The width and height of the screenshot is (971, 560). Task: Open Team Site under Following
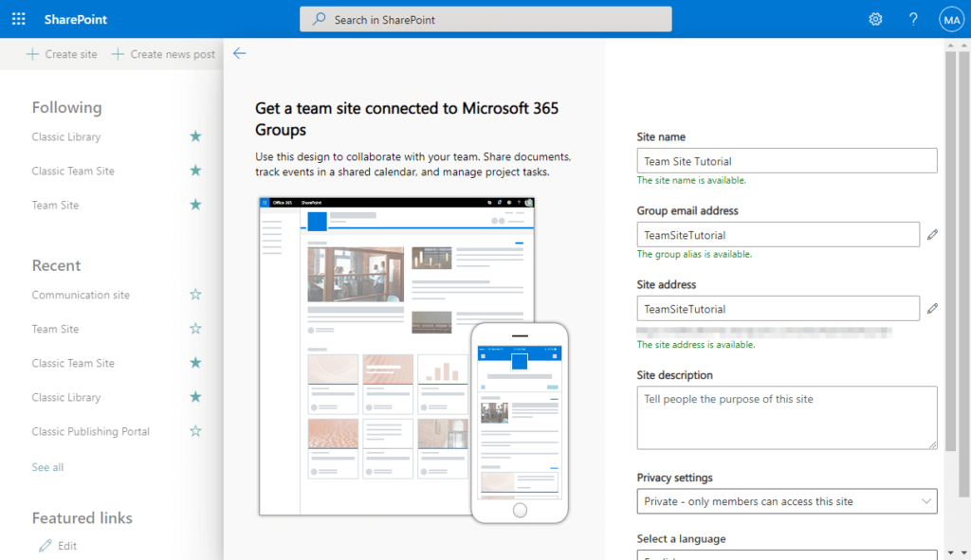coord(55,205)
